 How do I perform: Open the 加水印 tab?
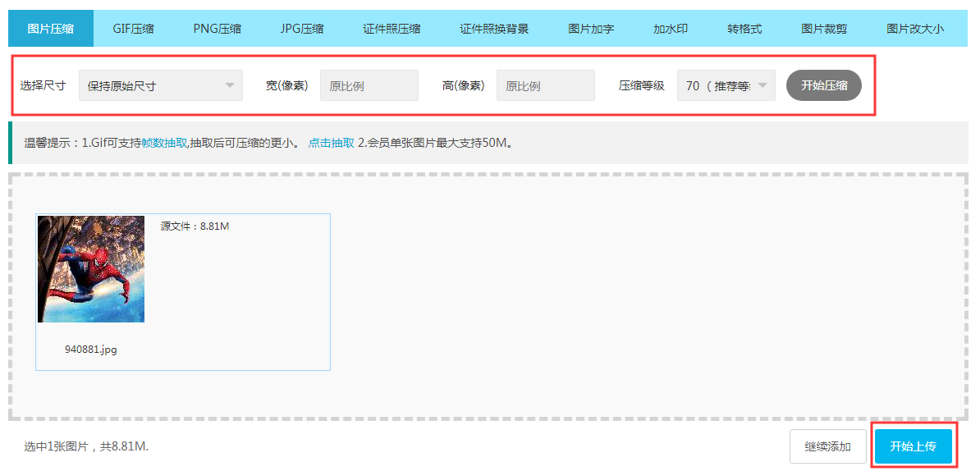[670, 29]
